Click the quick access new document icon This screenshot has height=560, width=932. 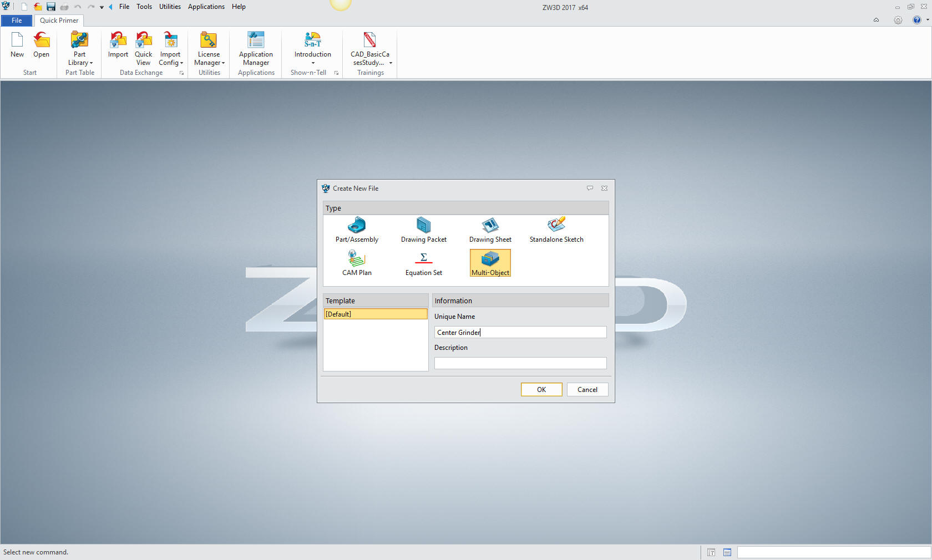(x=24, y=7)
